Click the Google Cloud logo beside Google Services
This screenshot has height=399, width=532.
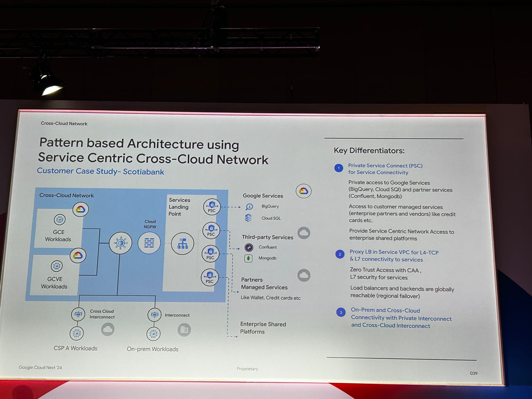coord(304,191)
